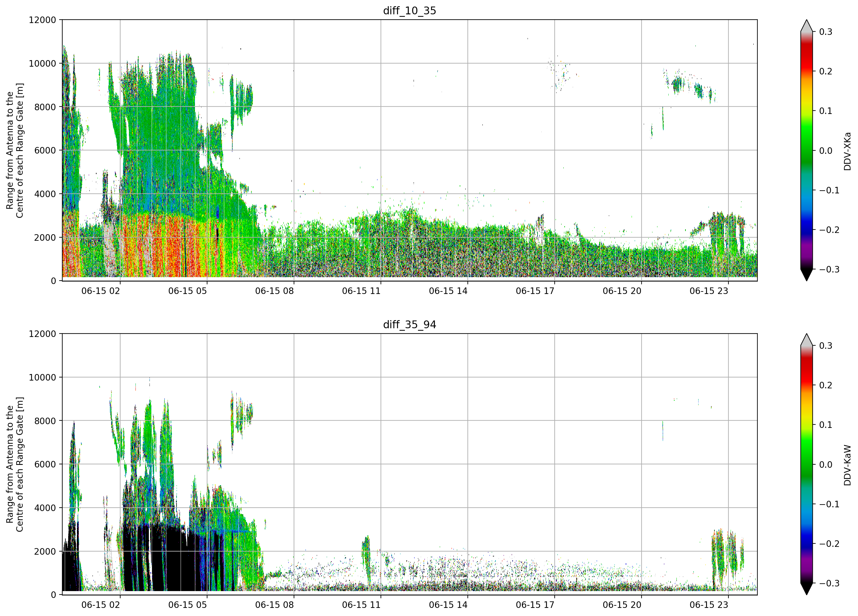Click '06-15 02' x-tick under diff_10_35
The image size is (858, 616).
[101, 291]
